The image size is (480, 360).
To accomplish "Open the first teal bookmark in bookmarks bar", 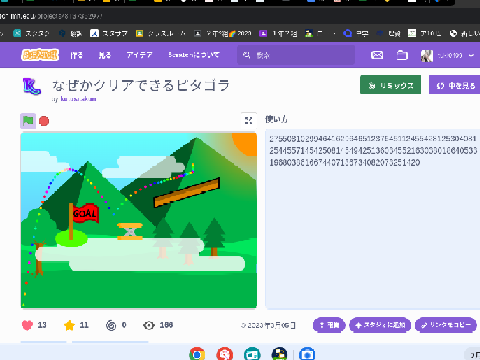I will tap(31, 33).
